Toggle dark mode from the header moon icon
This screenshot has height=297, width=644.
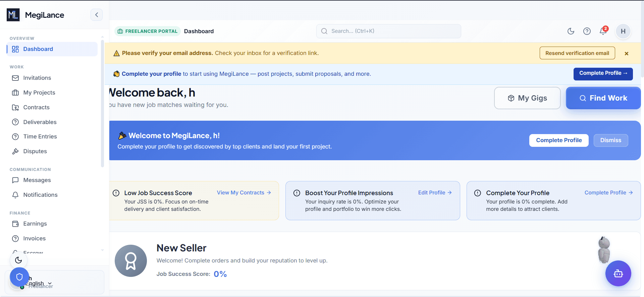[571, 31]
